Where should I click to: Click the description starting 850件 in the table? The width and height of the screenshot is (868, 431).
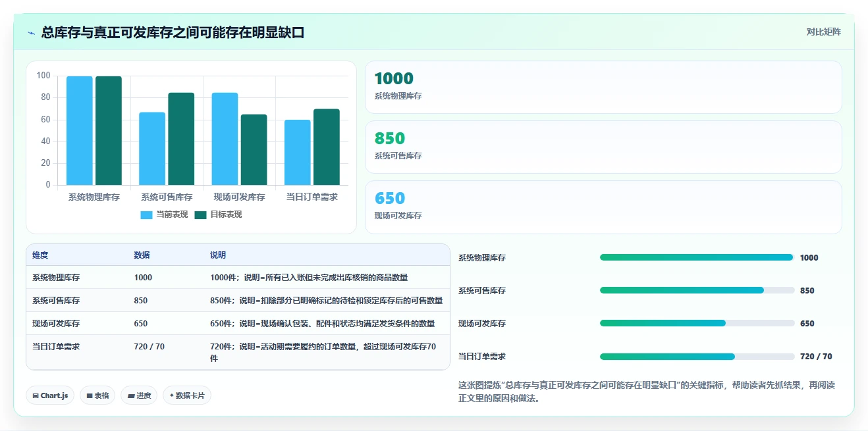(x=327, y=301)
